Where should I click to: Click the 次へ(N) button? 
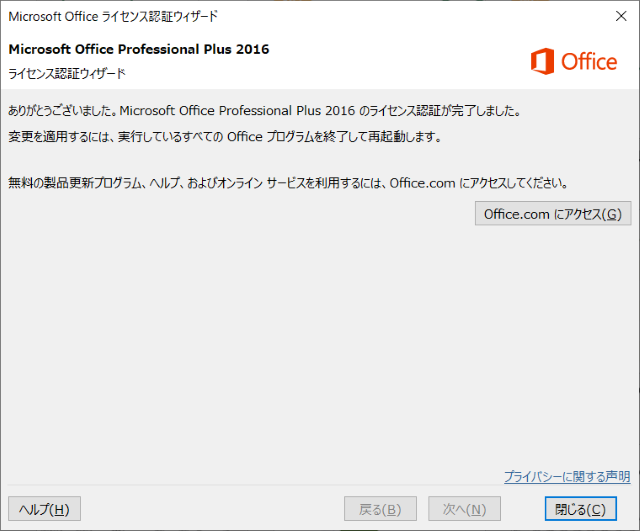pos(464,509)
